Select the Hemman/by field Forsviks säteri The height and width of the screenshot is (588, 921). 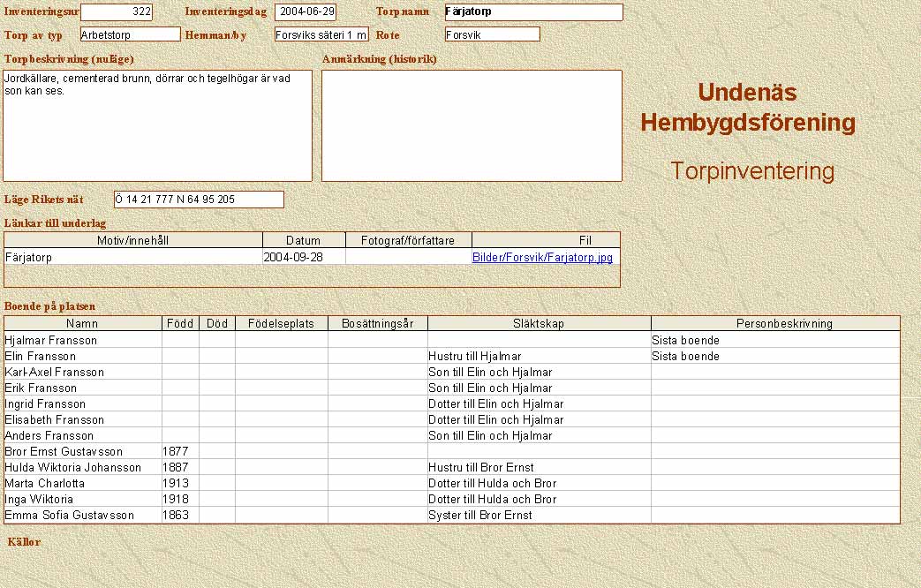pyautogui.click(x=321, y=34)
